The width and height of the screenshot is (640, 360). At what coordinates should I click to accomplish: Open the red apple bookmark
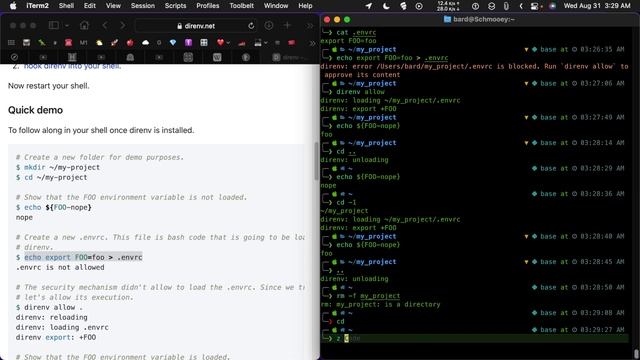coord(130,42)
